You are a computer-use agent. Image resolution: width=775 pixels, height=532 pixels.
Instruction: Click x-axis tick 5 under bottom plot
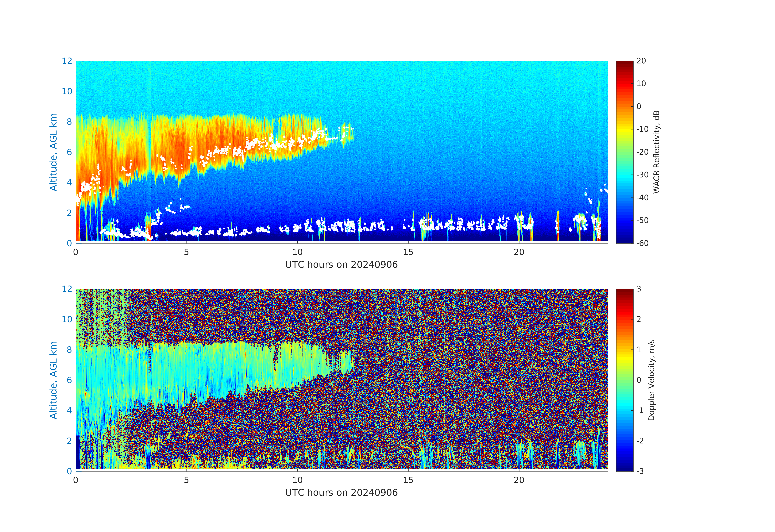[186, 480]
